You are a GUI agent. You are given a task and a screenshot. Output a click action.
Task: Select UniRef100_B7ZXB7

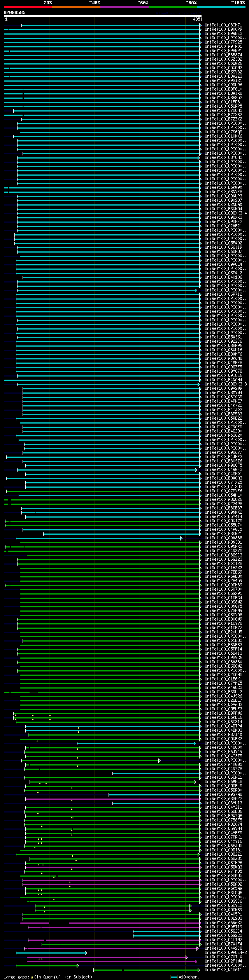223,115
